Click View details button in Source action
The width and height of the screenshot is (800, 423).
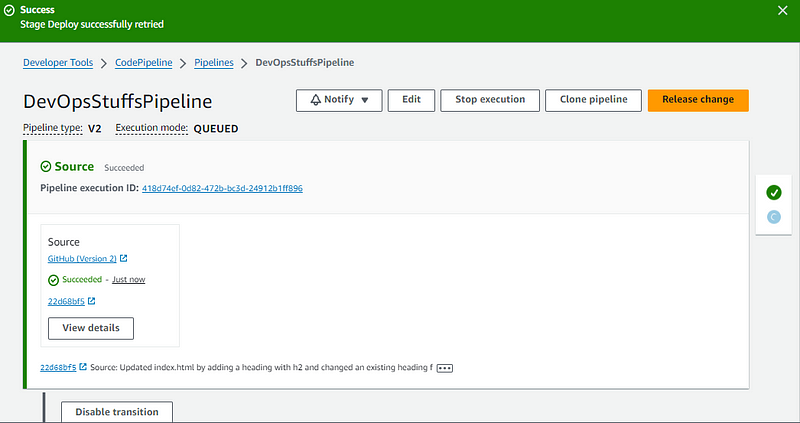tap(91, 328)
